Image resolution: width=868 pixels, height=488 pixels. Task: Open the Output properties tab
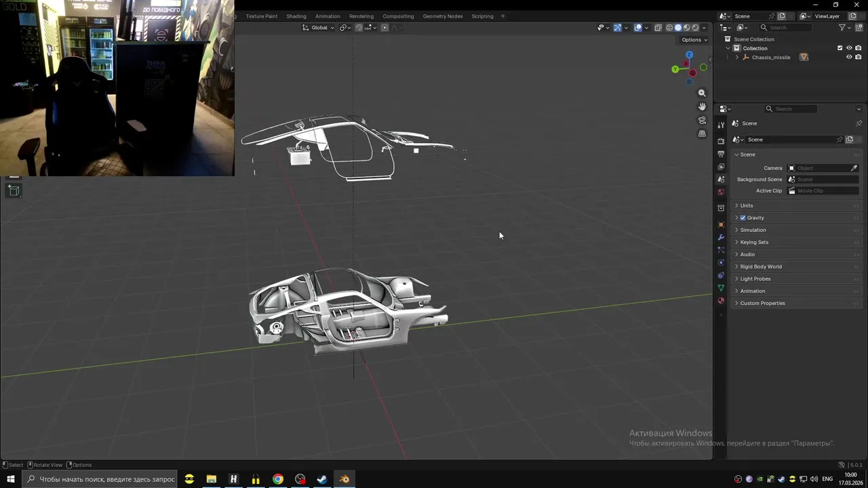pos(721,154)
